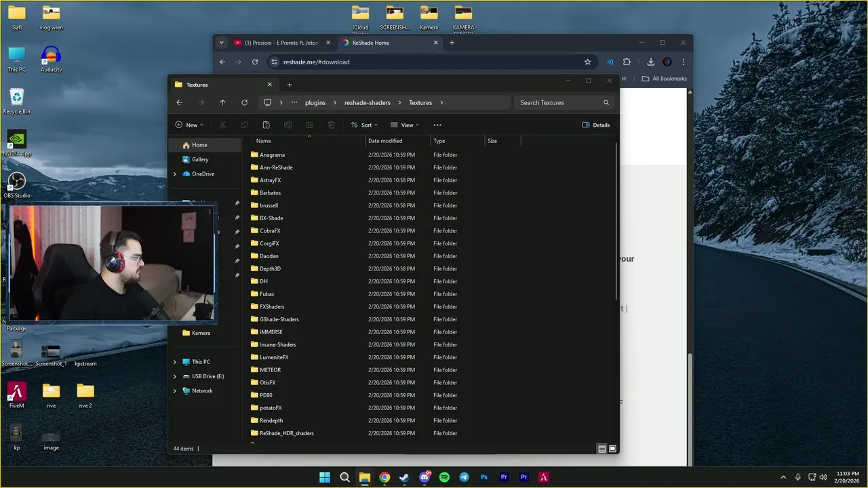The width and height of the screenshot is (868, 488).
Task: Open All Bookmarks in Chrome
Action: pos(665,79)
